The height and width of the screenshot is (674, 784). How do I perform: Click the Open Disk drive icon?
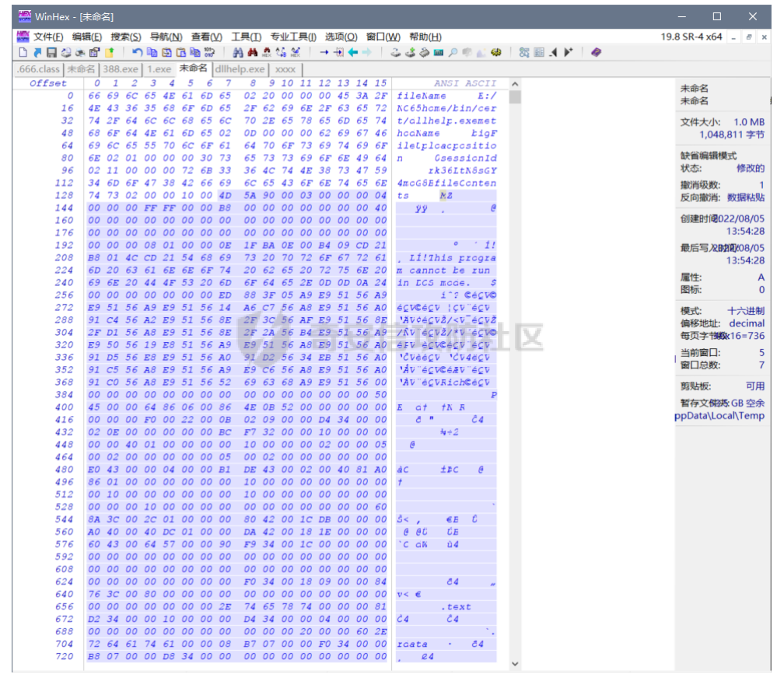tap(395, 52)
